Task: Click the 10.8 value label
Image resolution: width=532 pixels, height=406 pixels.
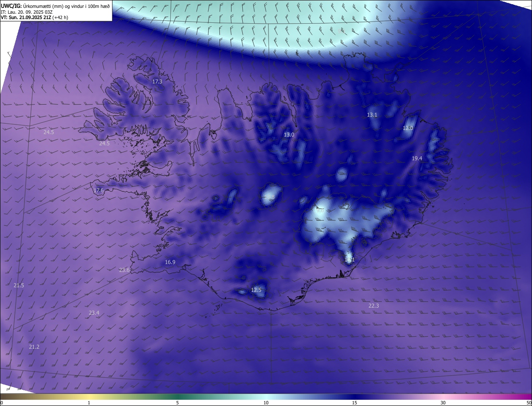Action: click(x=270, y=198)
